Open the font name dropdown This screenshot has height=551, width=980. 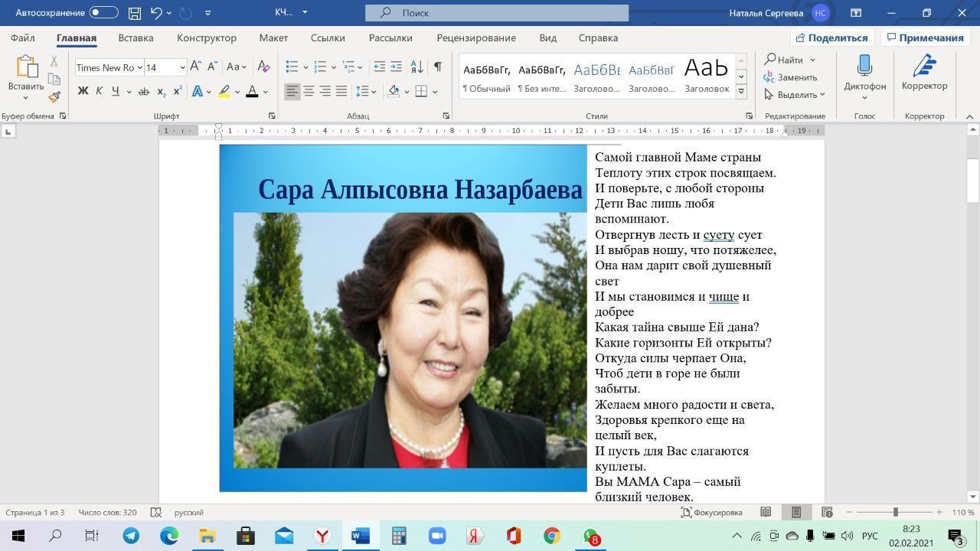pyautogui.click(x=139, y=67)
